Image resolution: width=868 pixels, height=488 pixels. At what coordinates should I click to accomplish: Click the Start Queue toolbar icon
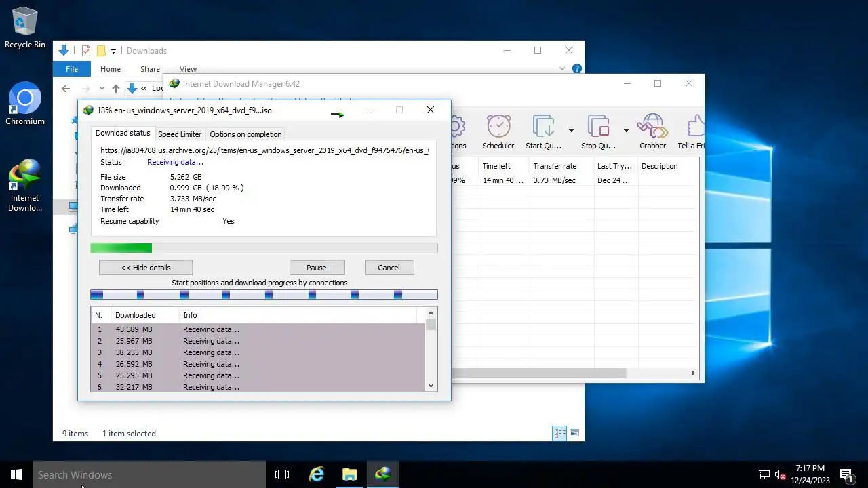click(543, 132)
